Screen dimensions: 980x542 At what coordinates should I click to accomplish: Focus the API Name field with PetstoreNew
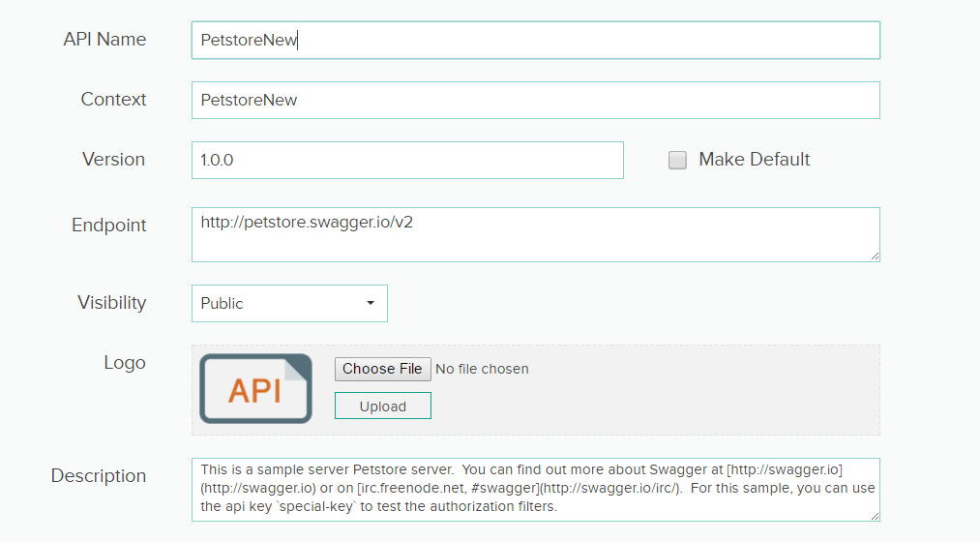click(535, 41)
